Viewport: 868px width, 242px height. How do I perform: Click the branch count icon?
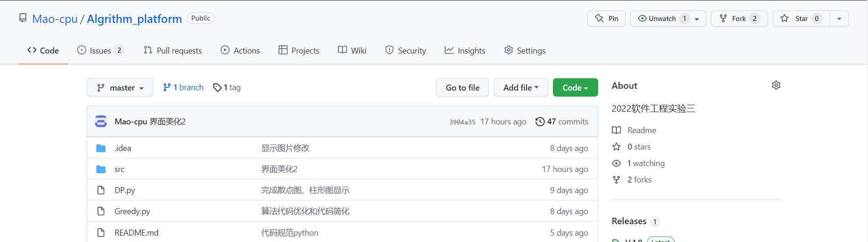(167, 87)
